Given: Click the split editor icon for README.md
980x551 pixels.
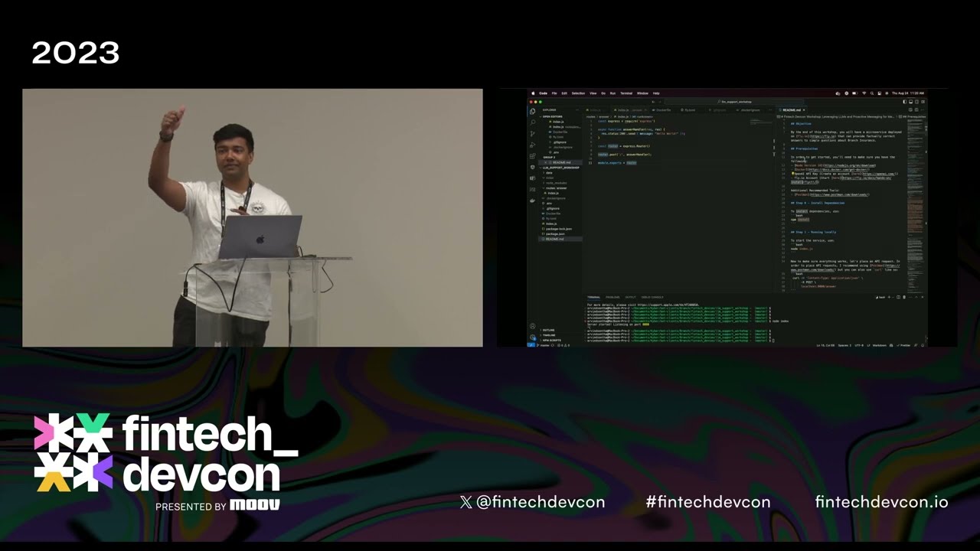Looking at the screenshot, I should click(x=916, y=109).
